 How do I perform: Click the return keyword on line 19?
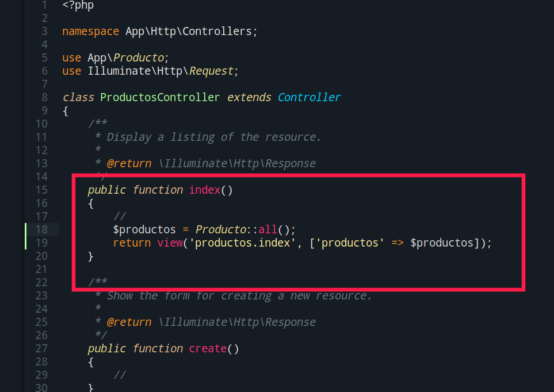[132, 243]
